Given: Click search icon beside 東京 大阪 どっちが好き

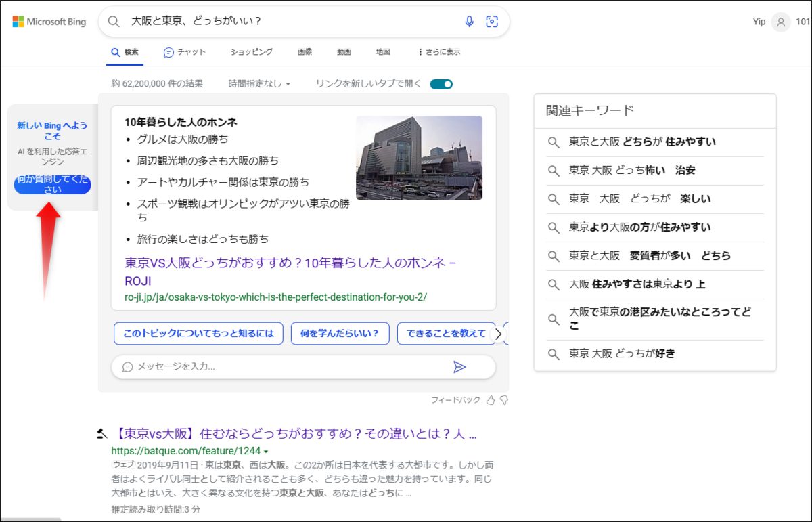Looking at the screenshot, I should [554, 353].
